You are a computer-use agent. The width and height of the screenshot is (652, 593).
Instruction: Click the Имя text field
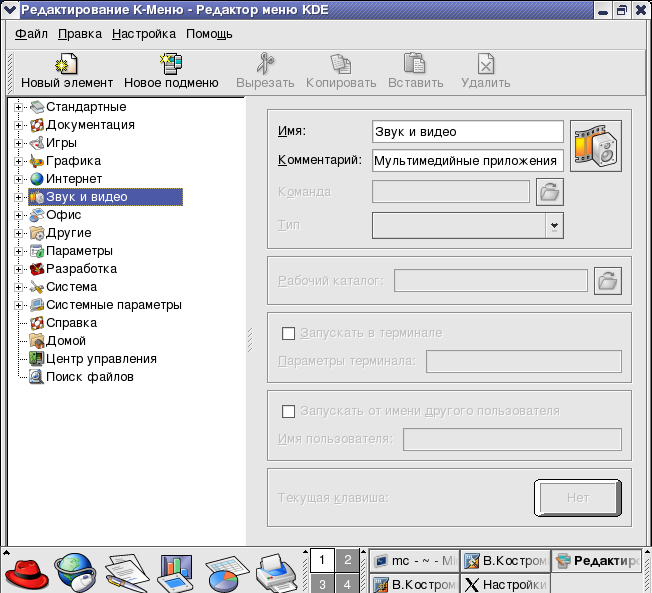pyautogui.click(x=467, y=132)
